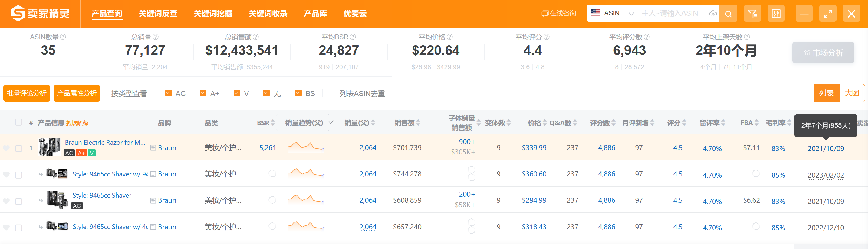
Task: Click the help icon next to 平均BSR
Action: click(353, 37)
